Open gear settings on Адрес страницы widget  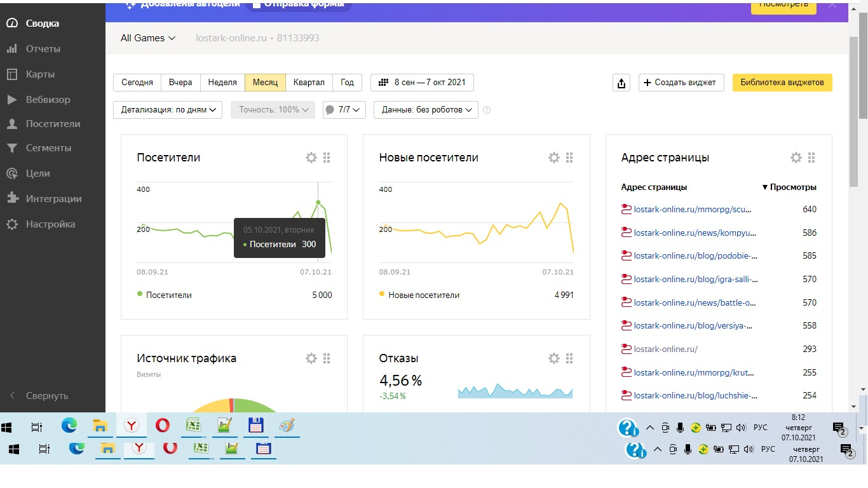coord(796,158)
